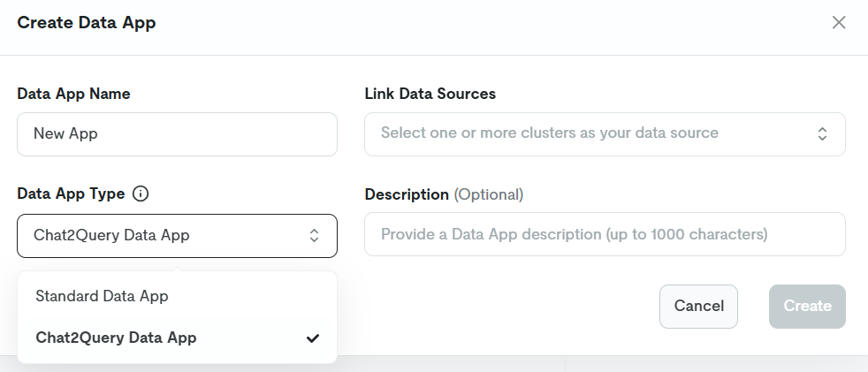Click the Data App Type chevron arrows

(x=314, y=235)
